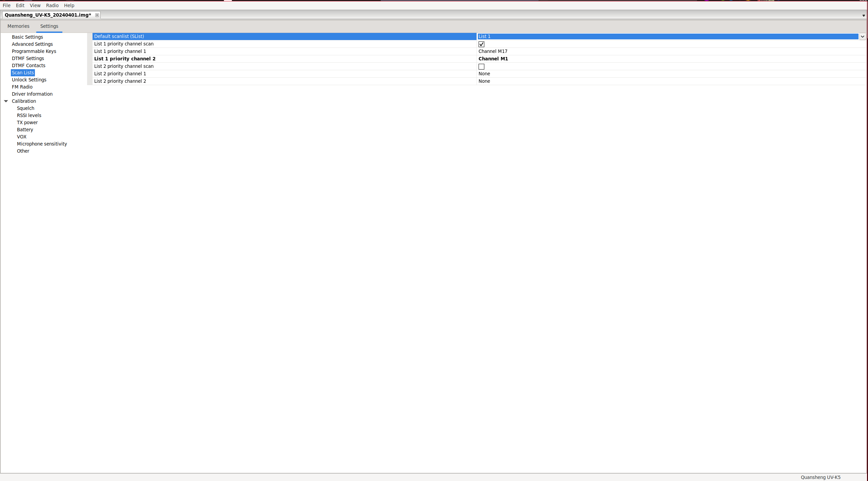
Task: Open the Help menu
Action: pyautogui.click(x=69, y=5)
